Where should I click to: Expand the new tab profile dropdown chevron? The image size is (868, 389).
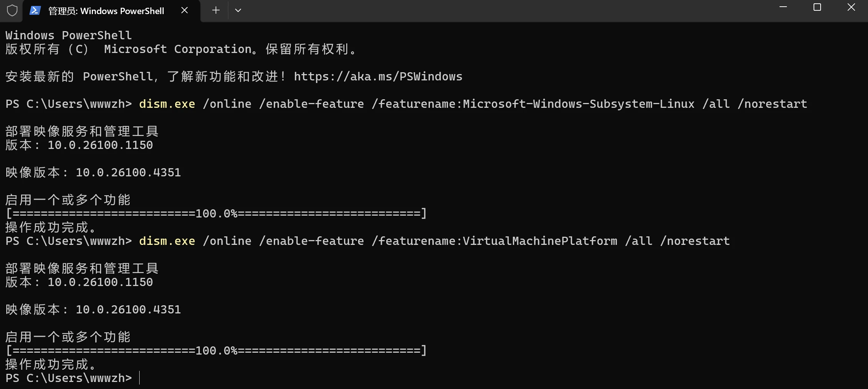(238, 10)
